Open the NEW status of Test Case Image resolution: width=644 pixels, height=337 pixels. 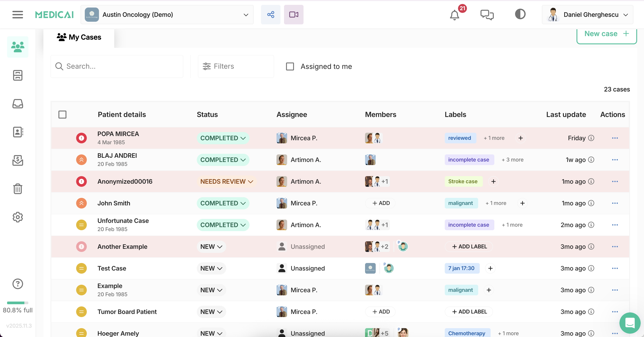211,268
